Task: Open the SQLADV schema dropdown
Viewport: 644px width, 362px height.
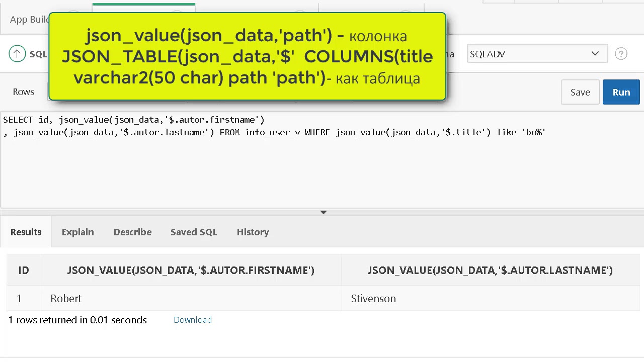Action: click(537, 54)
